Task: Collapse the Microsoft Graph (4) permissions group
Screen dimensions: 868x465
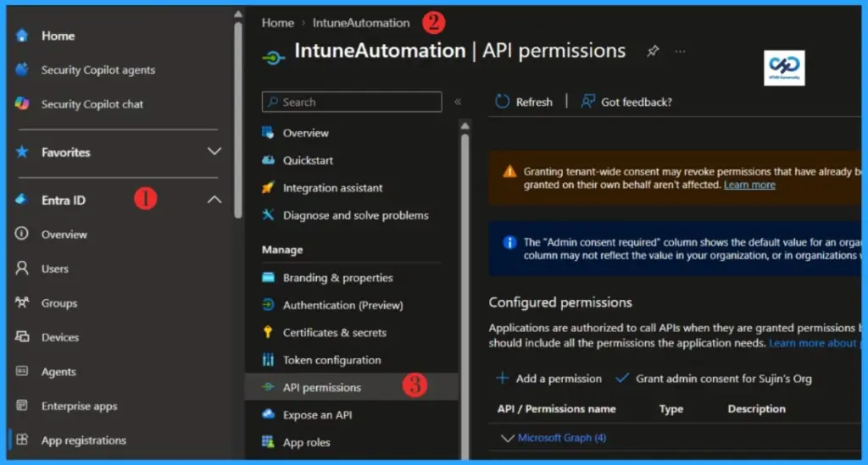Action: [507, 438]
